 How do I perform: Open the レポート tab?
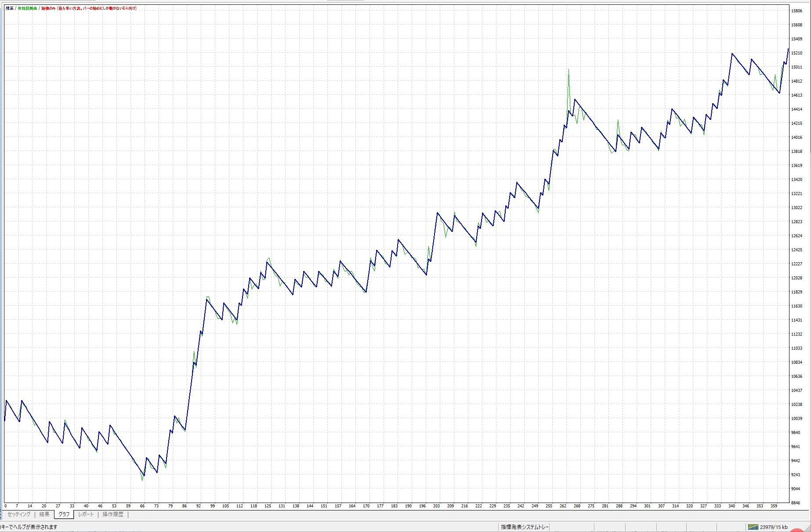pos(86,514)
